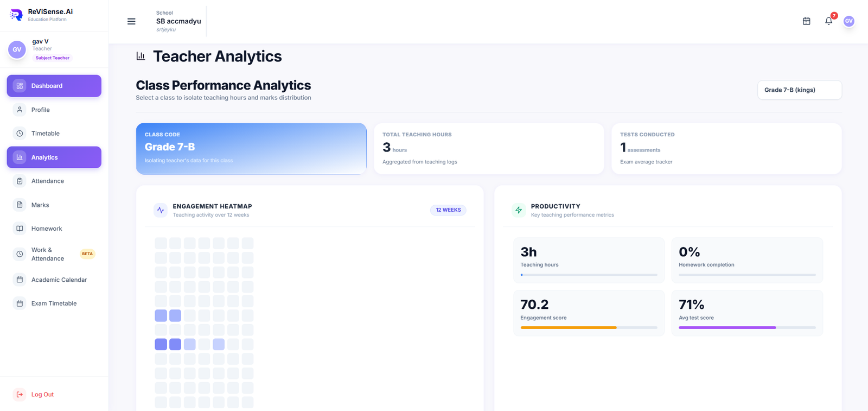868x411 pixels.
Task: Go to Dashboard in sidebar
Action: (x=54, y=86)
